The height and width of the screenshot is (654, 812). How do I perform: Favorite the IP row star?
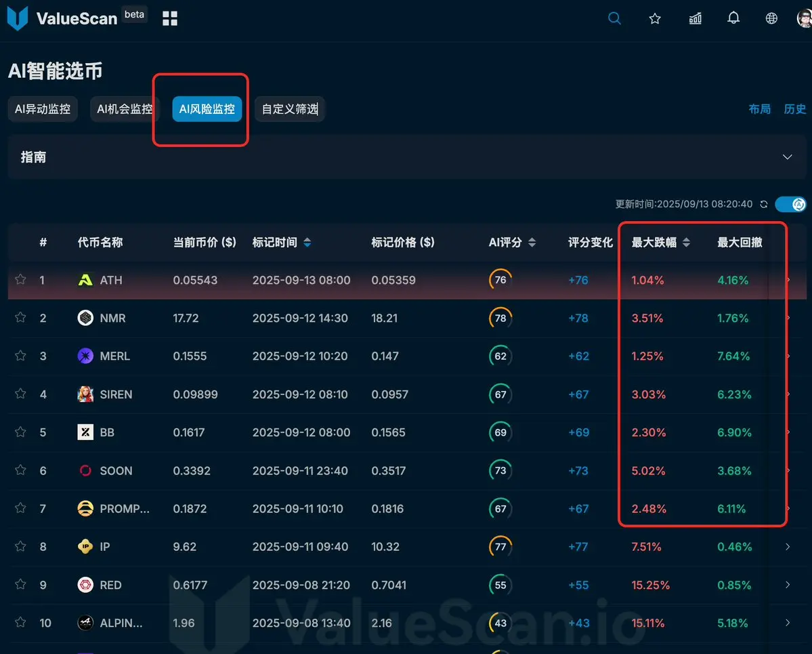[20, 546]
